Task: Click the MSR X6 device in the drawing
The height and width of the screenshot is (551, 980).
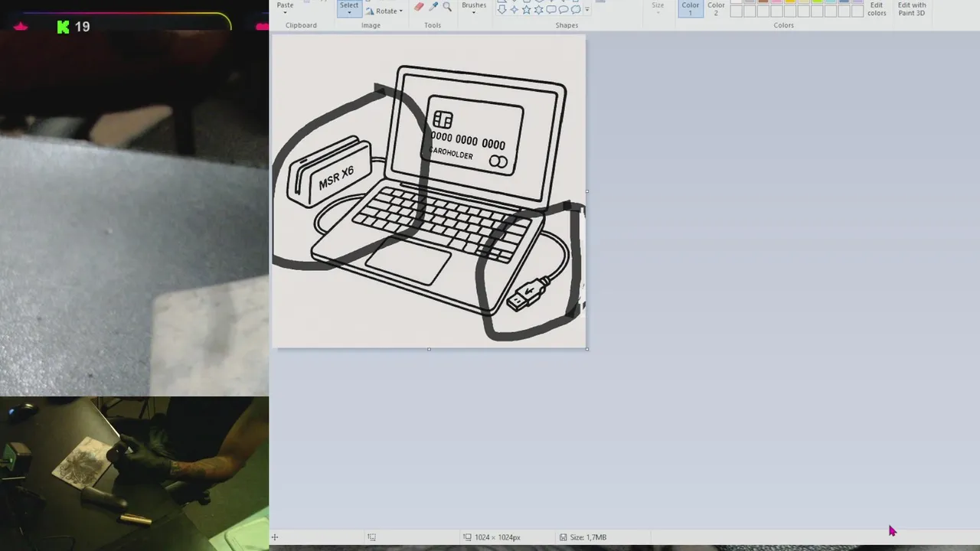Action: tap(328, 172)
